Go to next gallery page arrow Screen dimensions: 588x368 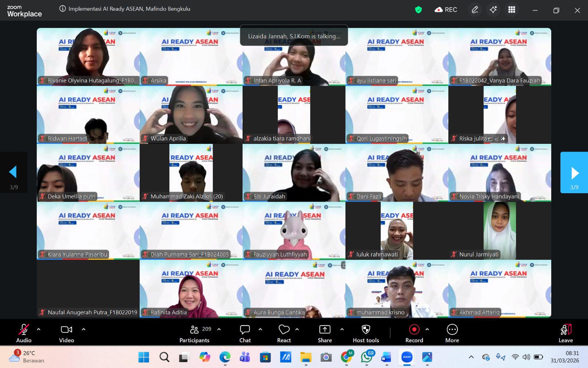pyautogui.click(x=574, y=173)
